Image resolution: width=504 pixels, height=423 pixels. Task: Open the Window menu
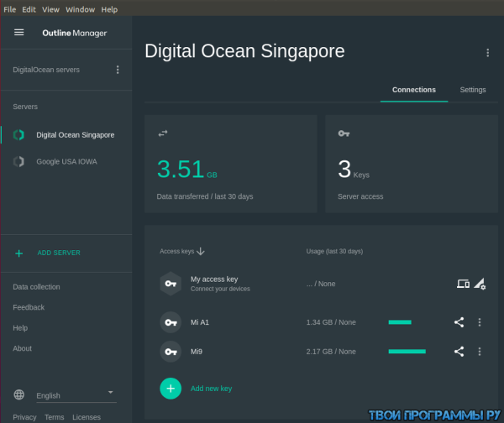coord(81,9)
